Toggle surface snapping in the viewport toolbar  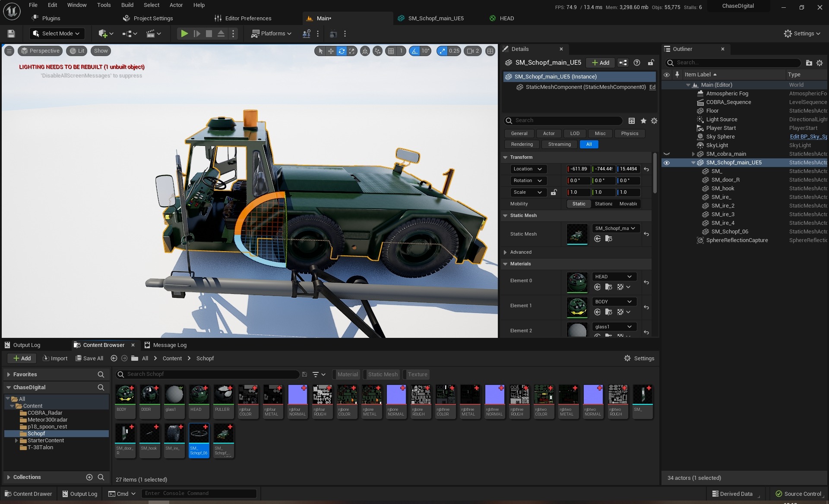pos(378,51)
